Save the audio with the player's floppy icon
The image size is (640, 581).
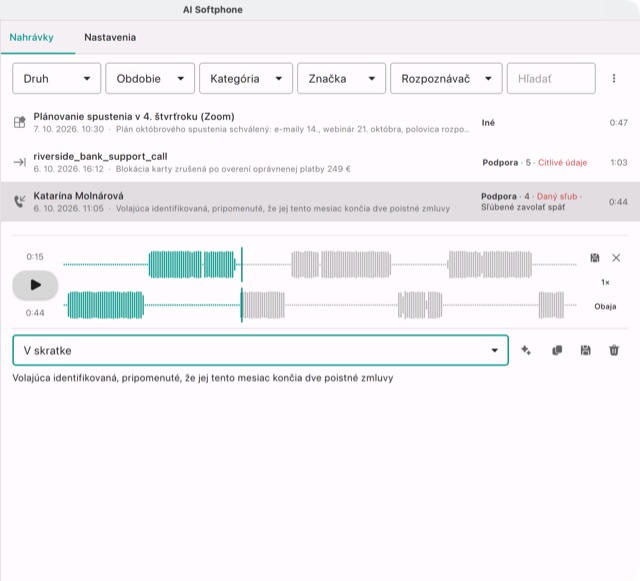coord(595,258)
